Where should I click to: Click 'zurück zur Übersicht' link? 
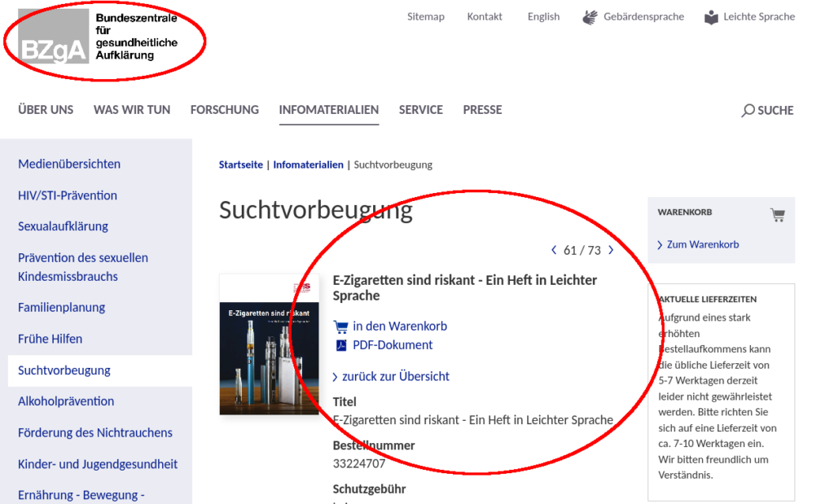click(395, 376)
